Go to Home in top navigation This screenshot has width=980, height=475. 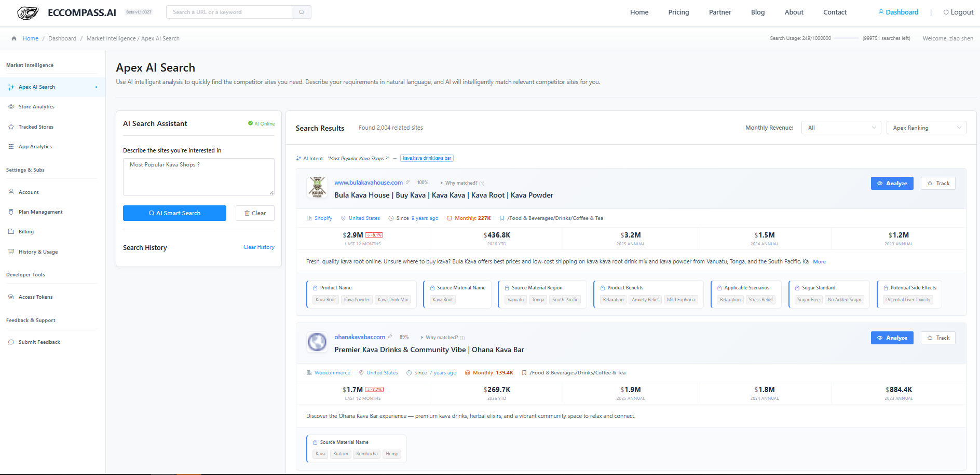coord(639,12)
